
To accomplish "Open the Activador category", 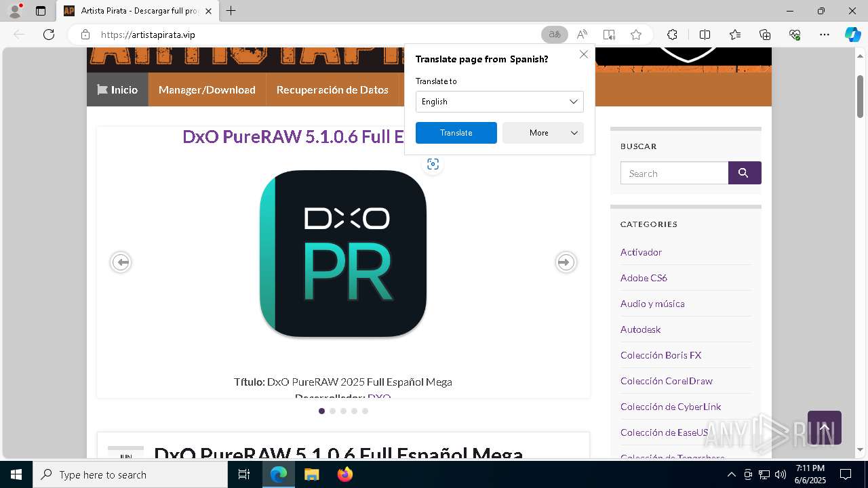I will click(x=641, y=252).
